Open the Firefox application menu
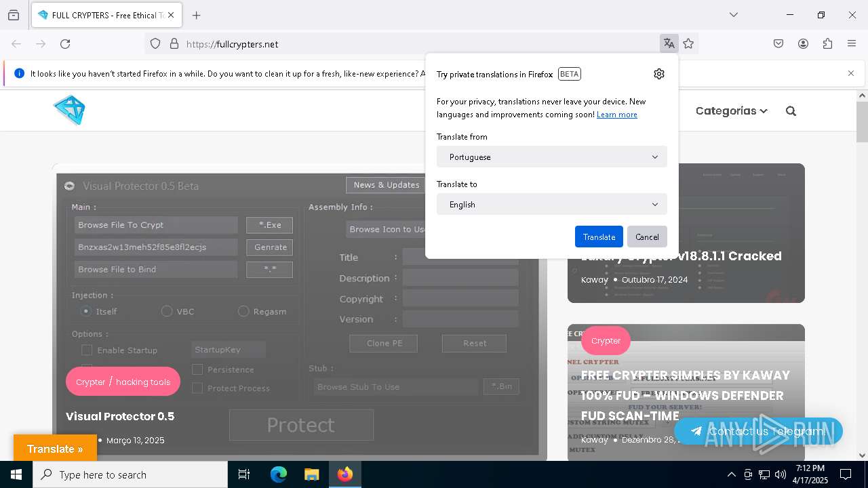The width and height of the screenshot is (868, 488). pyautogui.click(x=852, y=43)
